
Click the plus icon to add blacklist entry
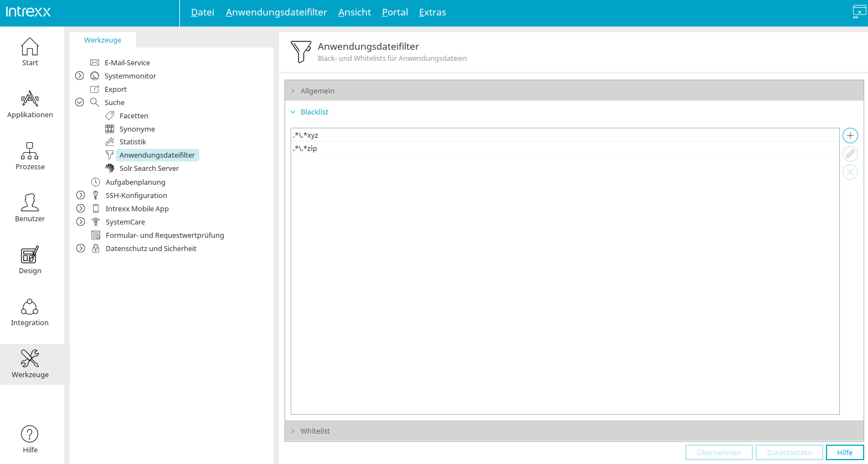(850, 135)
